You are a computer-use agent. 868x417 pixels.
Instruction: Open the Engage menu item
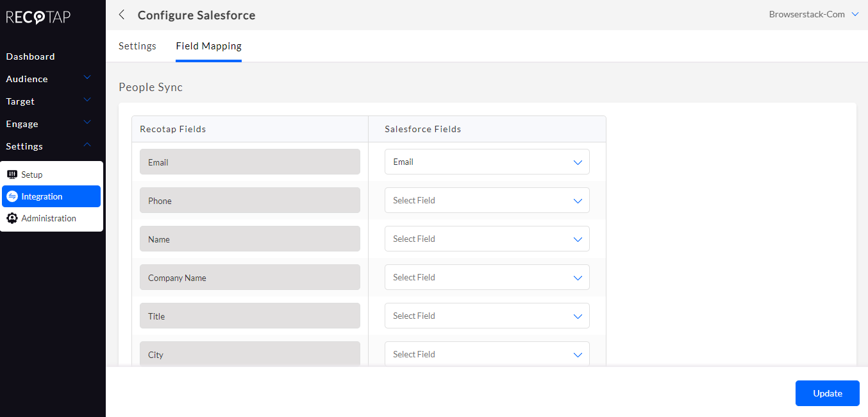click(22, 124)
